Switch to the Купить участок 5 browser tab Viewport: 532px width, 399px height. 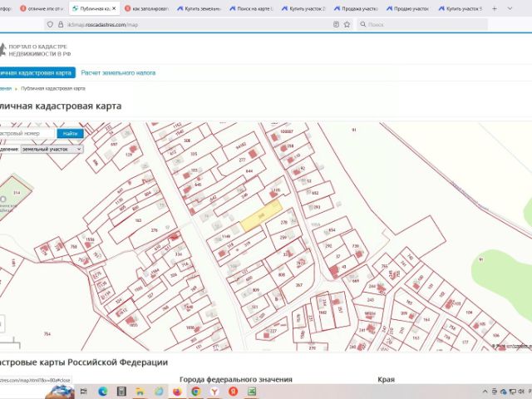(461, 8)
